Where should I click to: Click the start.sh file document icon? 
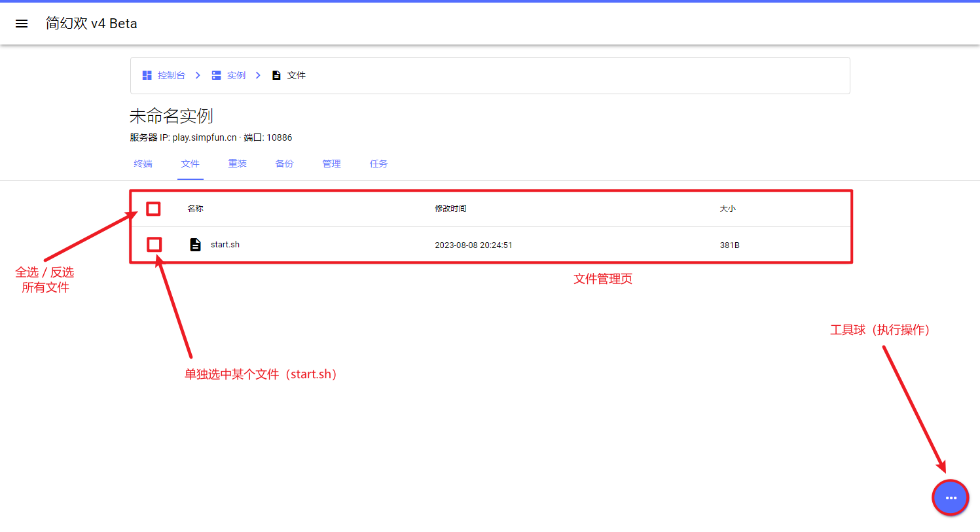tap(195, 245)
